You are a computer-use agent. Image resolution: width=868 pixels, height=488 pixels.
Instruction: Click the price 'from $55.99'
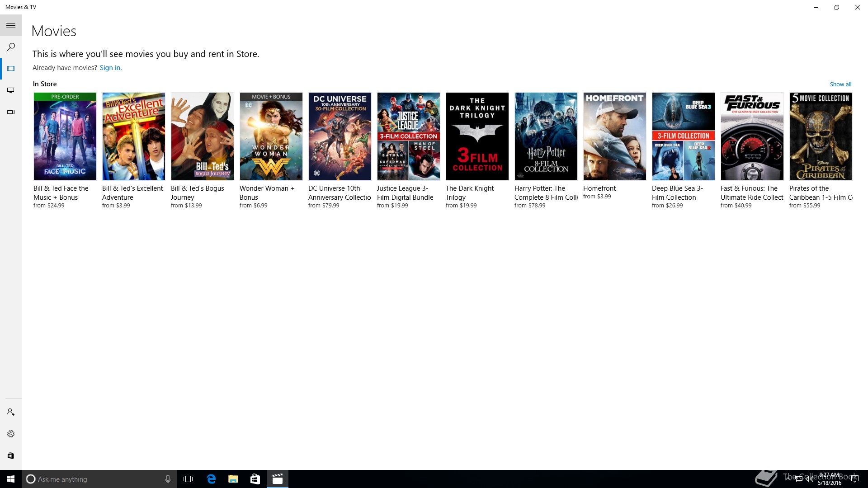(x=805, y=206)
